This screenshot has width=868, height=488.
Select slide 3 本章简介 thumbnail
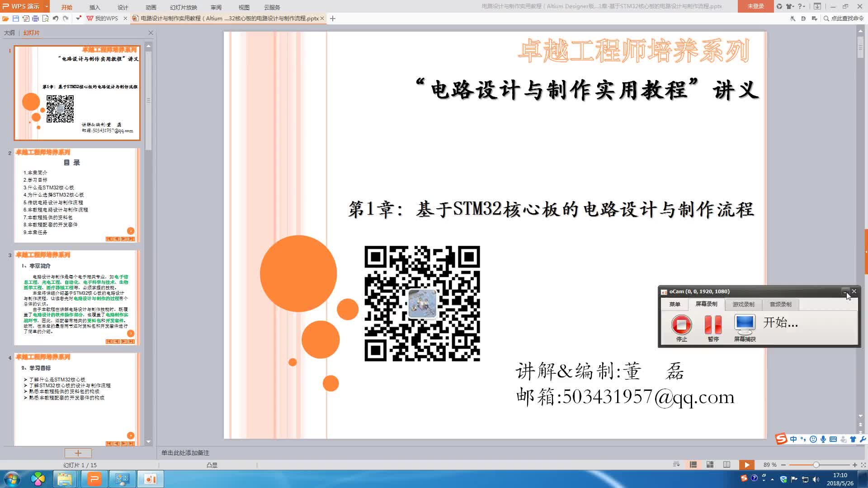coord(77,298)
